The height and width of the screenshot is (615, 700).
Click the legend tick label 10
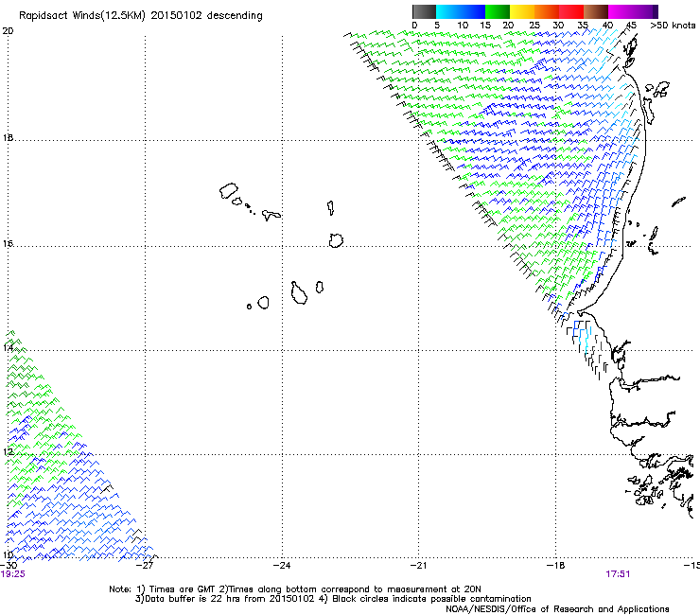click(x=463, y=26)
